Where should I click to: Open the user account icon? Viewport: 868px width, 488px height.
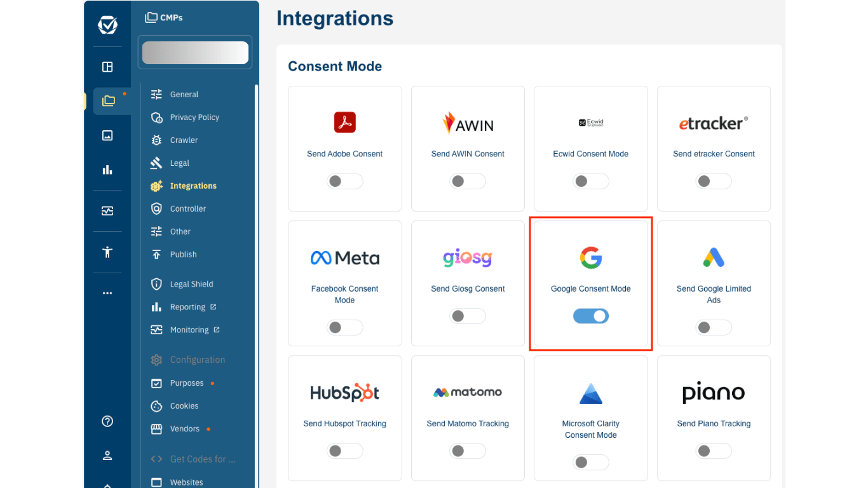click(x=107, y=456)
